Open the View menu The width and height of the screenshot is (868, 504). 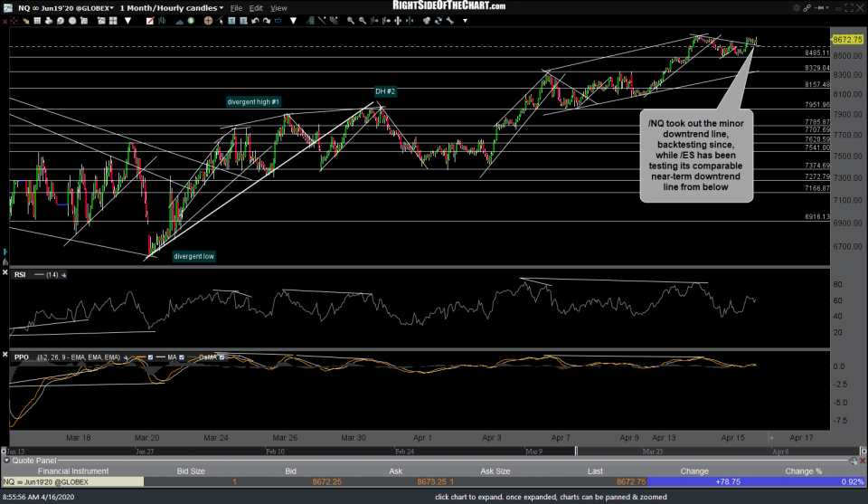click(x=278, y=8)
